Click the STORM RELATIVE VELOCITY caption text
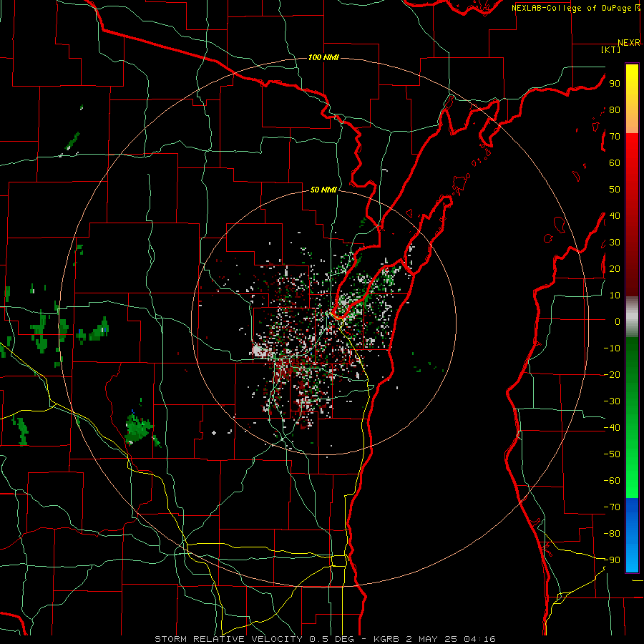Viewport: 644px width, 644px height. click(229, 639)
